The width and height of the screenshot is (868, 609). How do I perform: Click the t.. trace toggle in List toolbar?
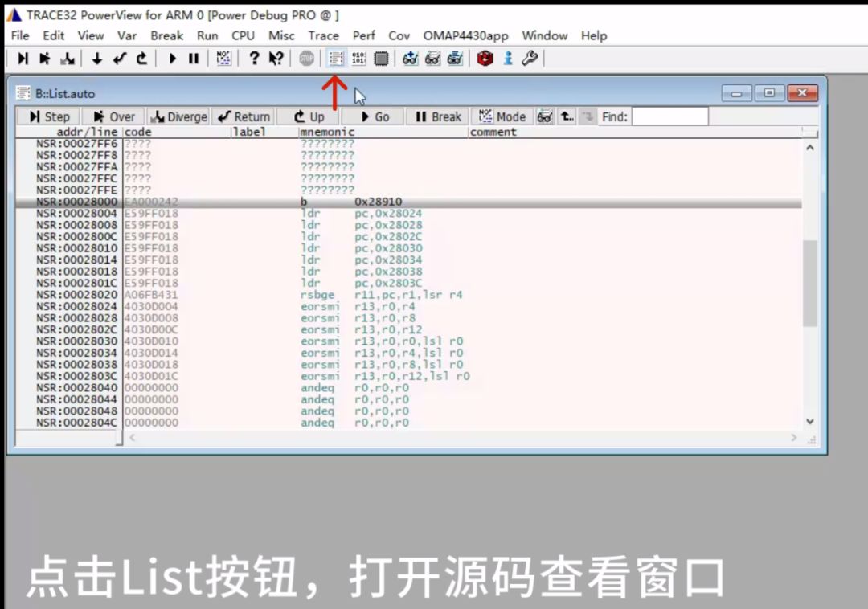point(567,116)
